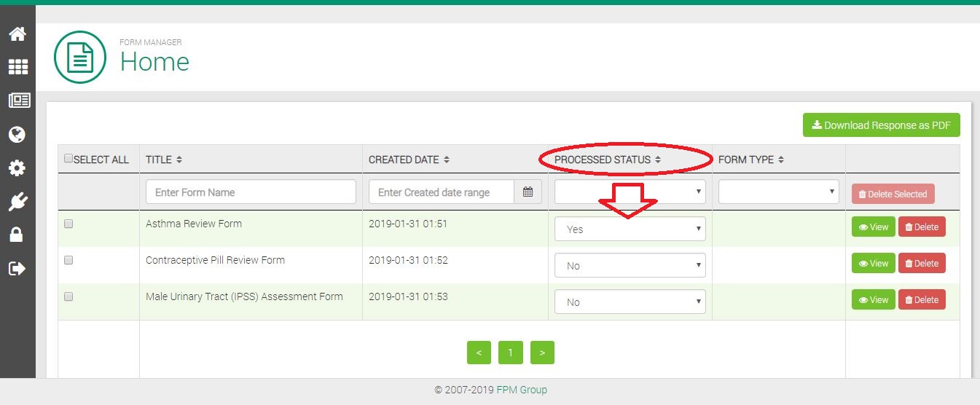Tick the Contraceptive Pill Review Form checkbox
980x405 pixels.
(x=68, y=260)
